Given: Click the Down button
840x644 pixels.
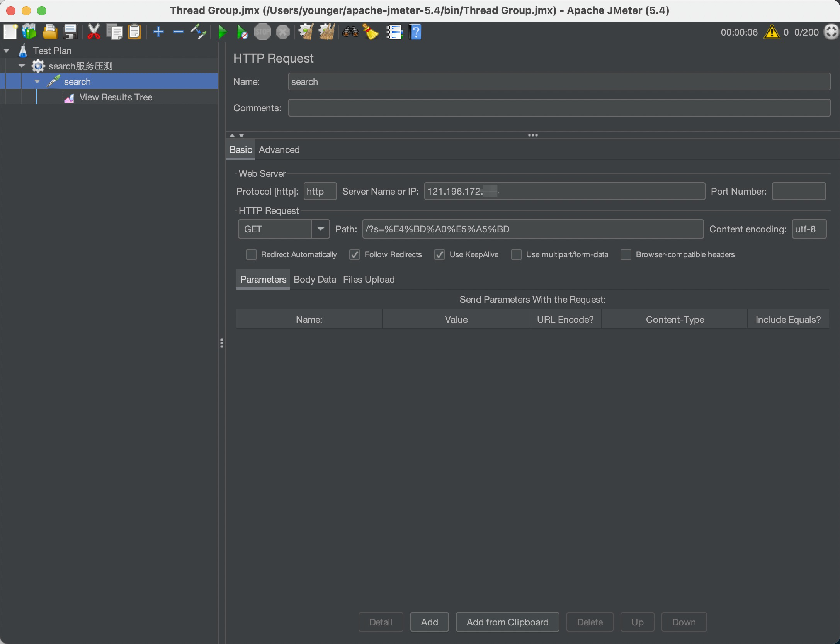Looking at the screenshot, I should pyautogui.click(x=684, y=622).
